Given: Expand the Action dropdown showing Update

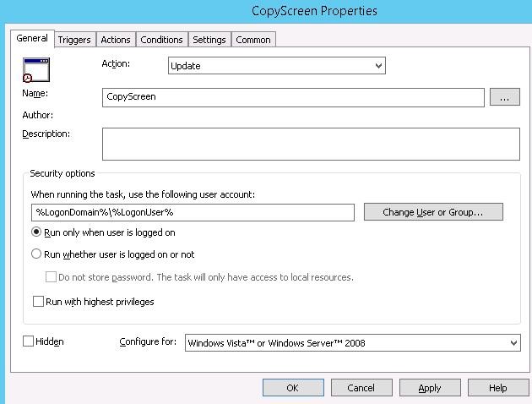Looking at the screenshot, I should tap(274, 65).
